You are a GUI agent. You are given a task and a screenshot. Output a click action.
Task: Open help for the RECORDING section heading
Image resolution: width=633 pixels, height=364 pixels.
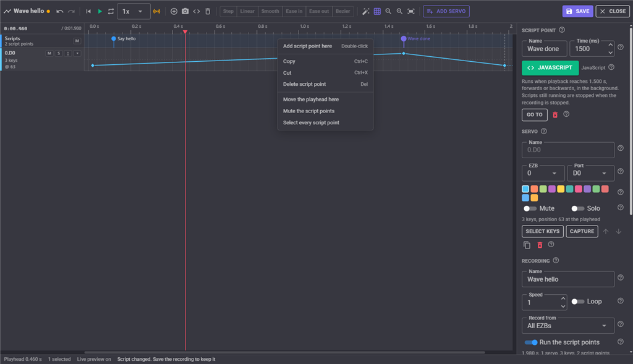[x=556, y=261]
